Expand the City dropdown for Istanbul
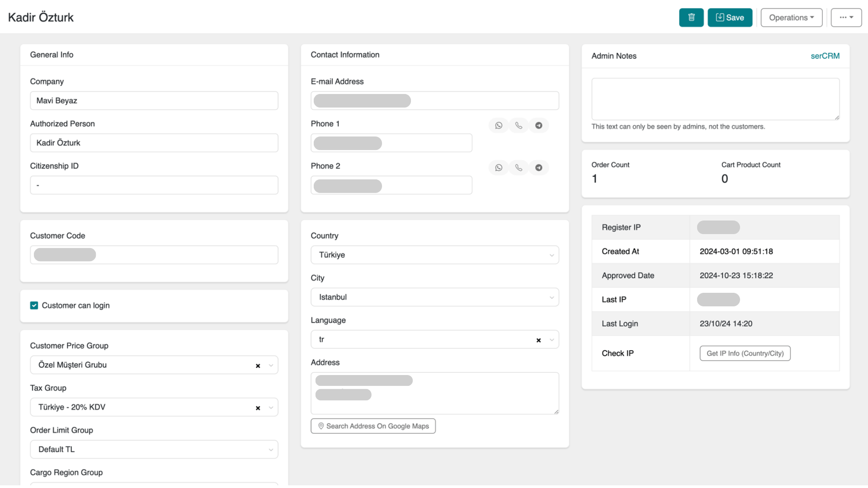Image resolution: width=868 pixels, height=488 pixels. pyautogui.click(x=551, y=297)
